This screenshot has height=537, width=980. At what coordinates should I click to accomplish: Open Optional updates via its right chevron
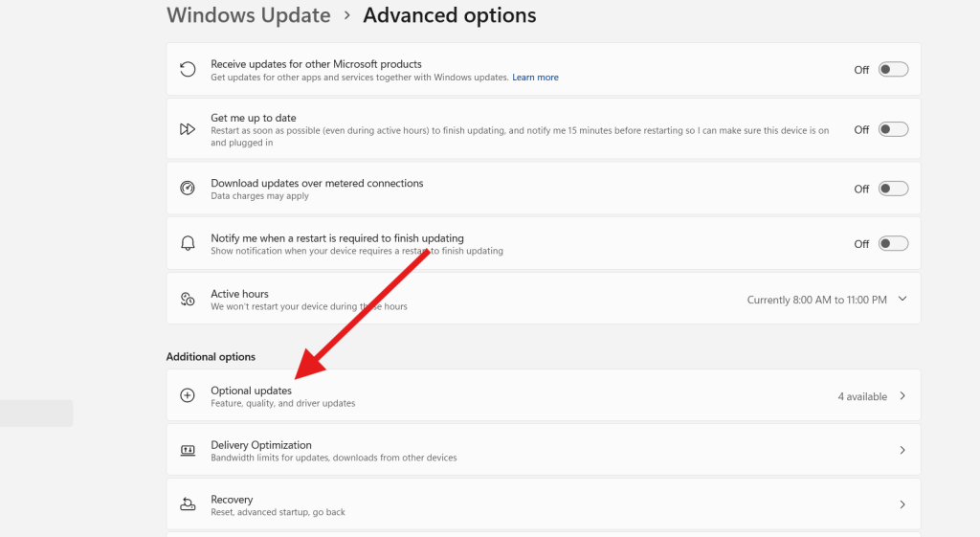click(x=902, y=395)
